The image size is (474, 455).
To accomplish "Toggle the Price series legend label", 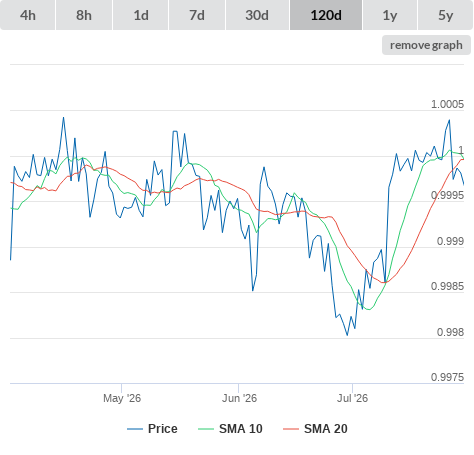I will [163, 429].
